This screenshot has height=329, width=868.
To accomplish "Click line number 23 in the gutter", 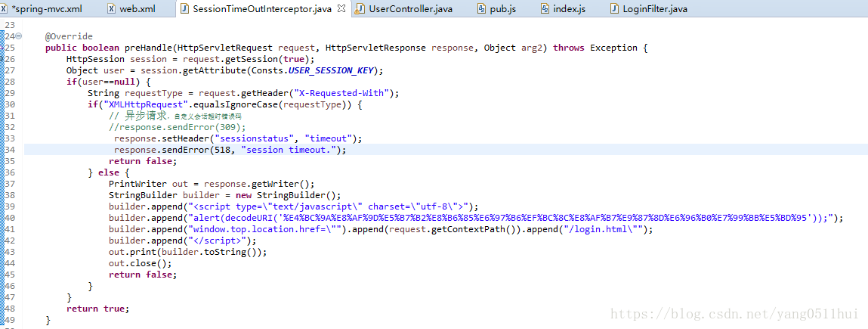I will click(x=9, y=26).
